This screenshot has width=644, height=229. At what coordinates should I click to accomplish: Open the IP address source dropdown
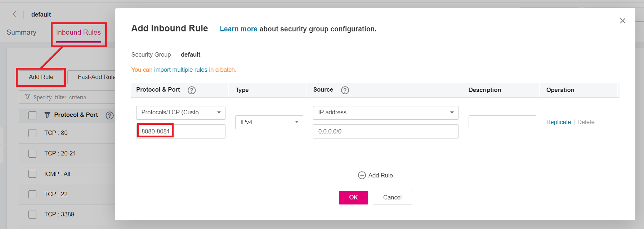[385, 113]
